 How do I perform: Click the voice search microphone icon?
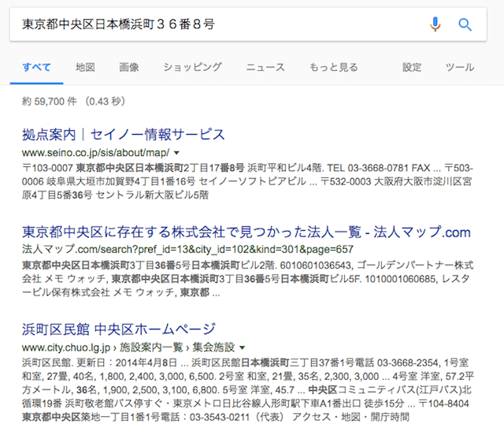[x=435, y=24]
